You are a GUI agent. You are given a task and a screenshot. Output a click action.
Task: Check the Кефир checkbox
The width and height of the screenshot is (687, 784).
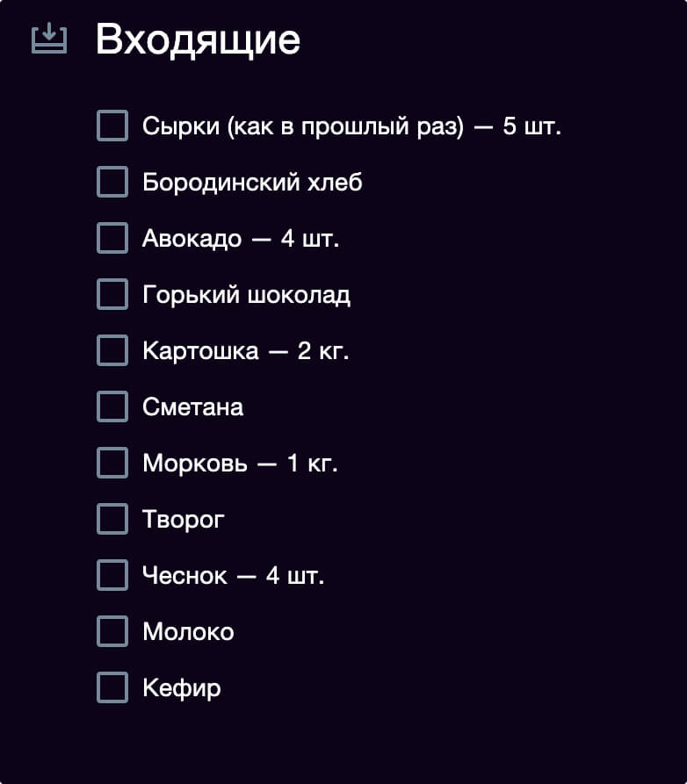[x=112, y=687]
